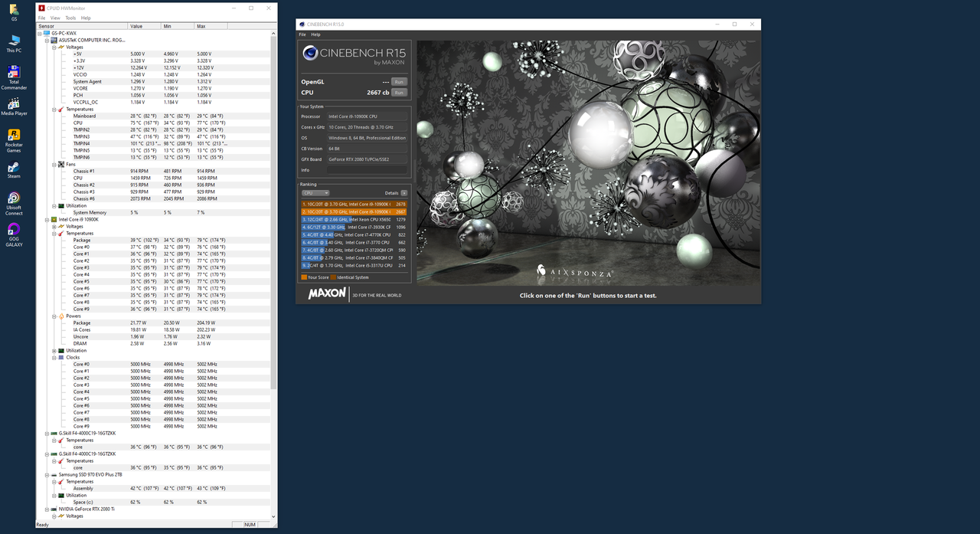Viewport: 980px width, 534px height.
Task: Run the OpenGL test
Action: pyautogui.click(x=399, y=81)
